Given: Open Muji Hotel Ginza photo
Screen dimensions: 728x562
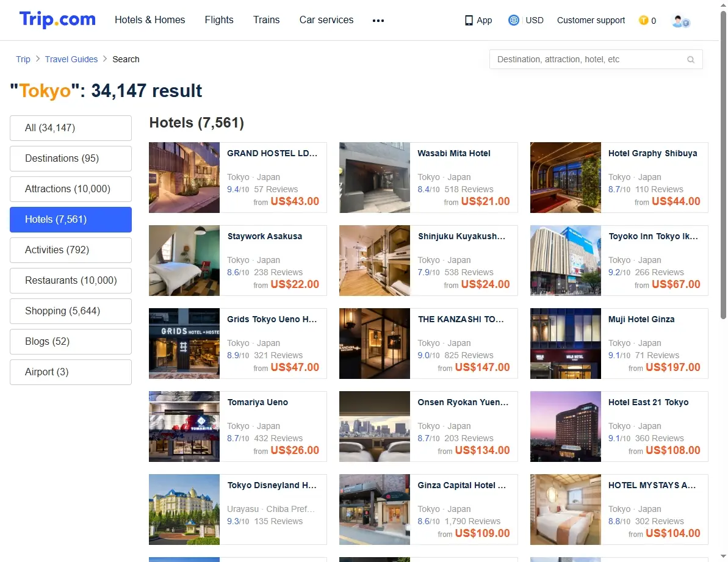Looking at the screenshot, I should (x=566, y=344).
